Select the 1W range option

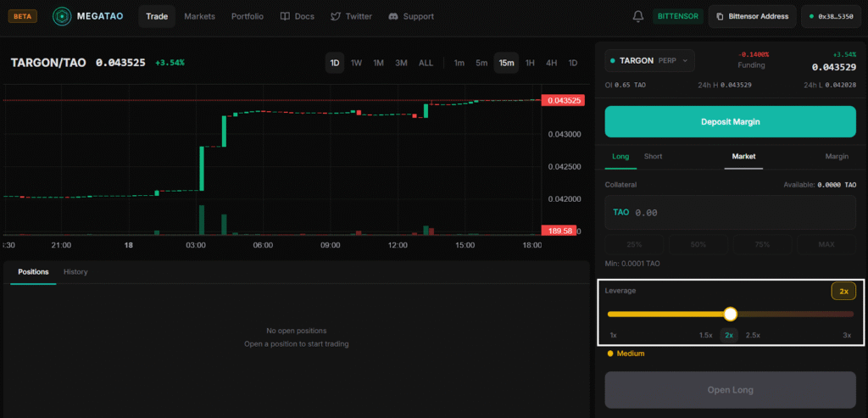(x=357, y=63)
